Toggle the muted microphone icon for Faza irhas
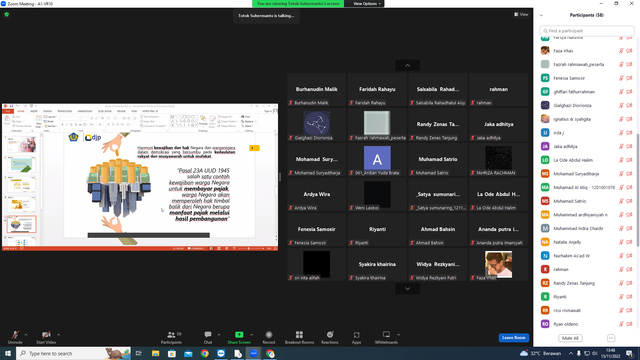This screenshot has height=360, width=640. pyautogui.click(x=621, y=51)
